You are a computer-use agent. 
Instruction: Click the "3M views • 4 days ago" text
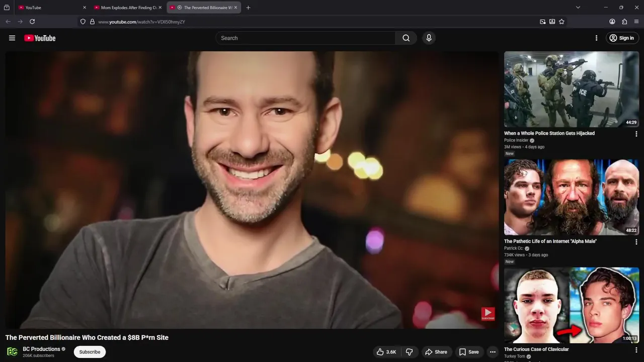(x=524, y=147)
